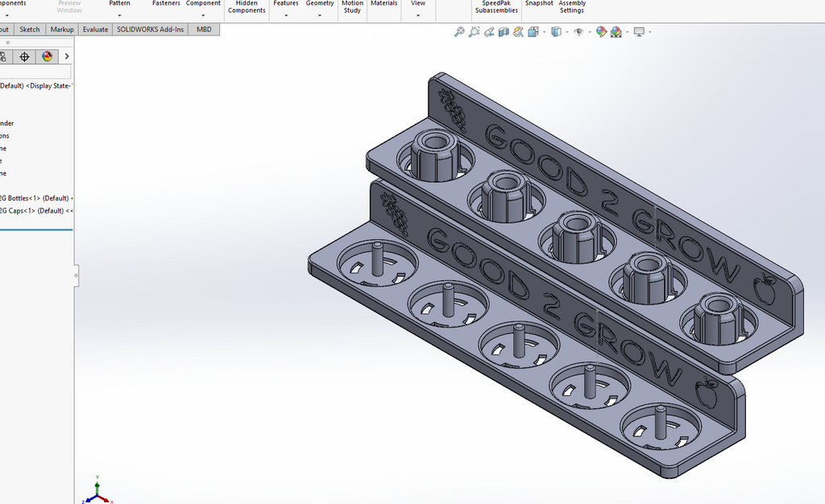Click the Edit Appearance icon
The height and width of the screenshot is (504, 825).
pos(601,32)
